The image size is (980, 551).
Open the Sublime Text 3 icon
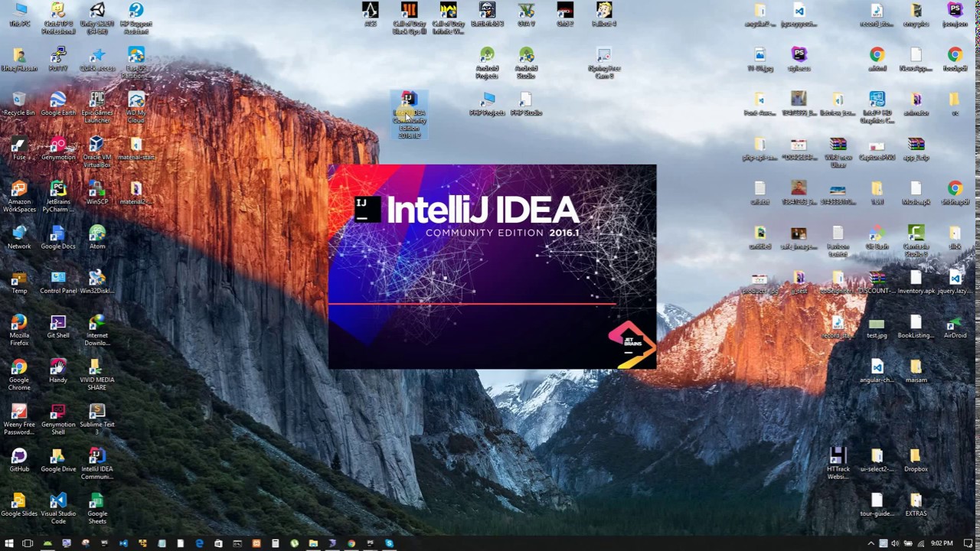pyautogui.click(x=96, y=419)
